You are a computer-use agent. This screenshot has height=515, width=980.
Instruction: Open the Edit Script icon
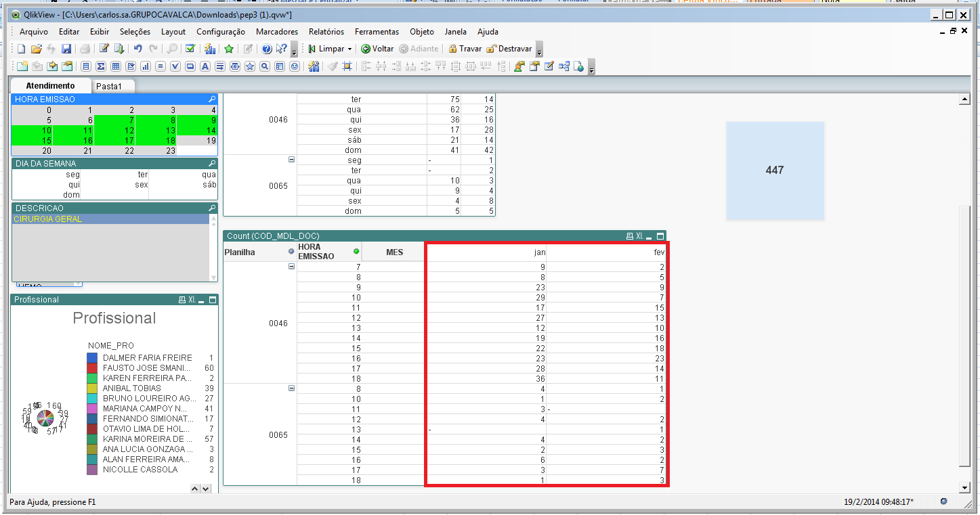pos(104,49)
